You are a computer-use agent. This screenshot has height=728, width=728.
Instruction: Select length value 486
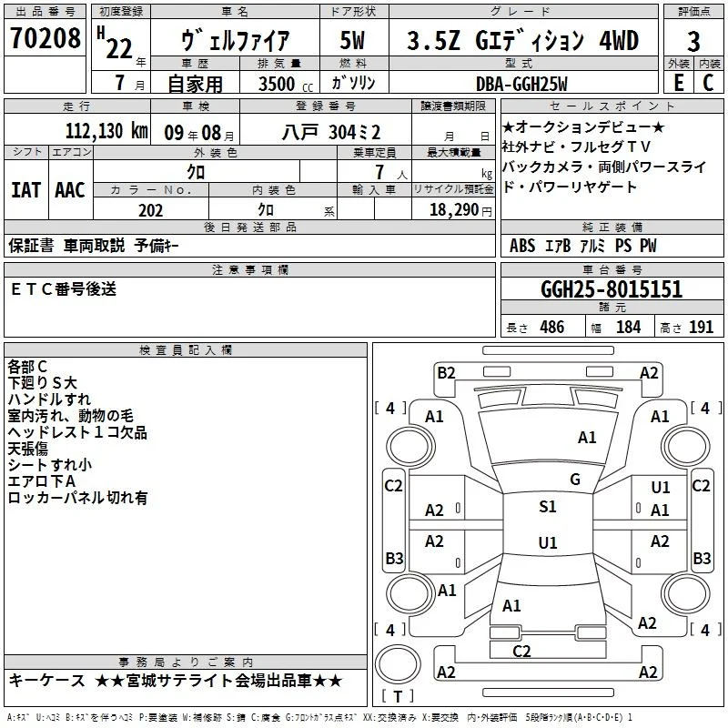[x=552, y=328]
